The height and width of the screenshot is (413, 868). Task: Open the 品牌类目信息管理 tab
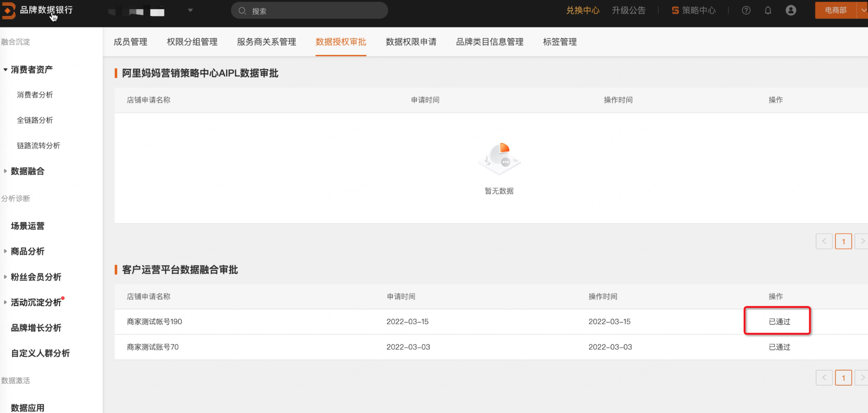pyautogui.click(x=490, y=42)
